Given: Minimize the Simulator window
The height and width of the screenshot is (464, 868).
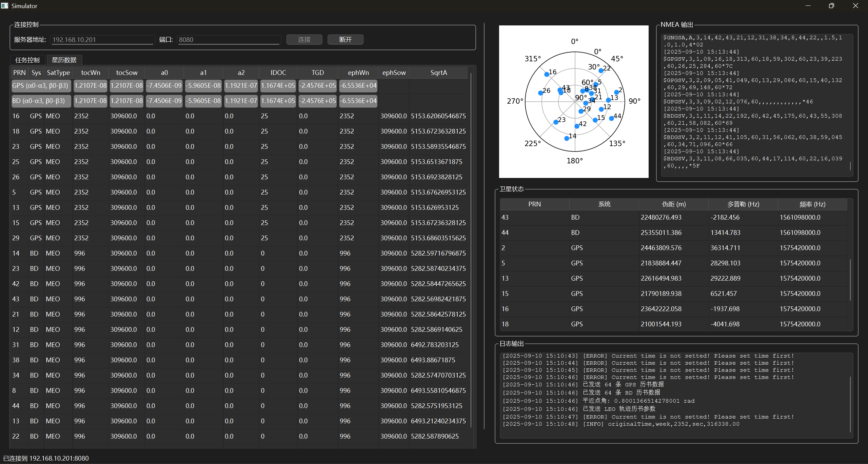Looking at the screenshot, I should coord(808,6).
